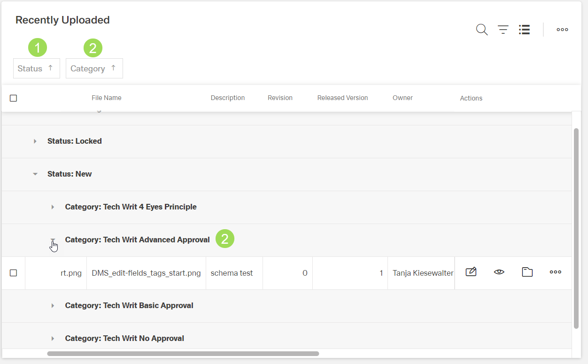Click the edit icon for DMS_edit-fields_tags_start.png
Screen dimensions: 588x364
[471, 272]
